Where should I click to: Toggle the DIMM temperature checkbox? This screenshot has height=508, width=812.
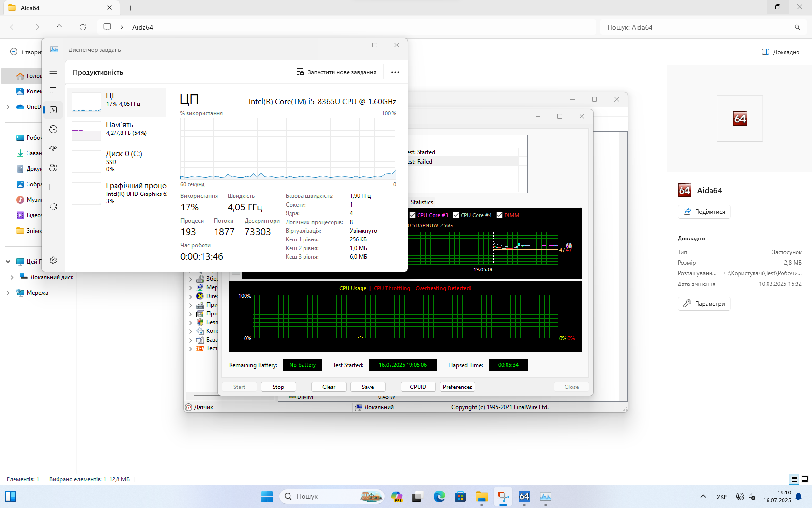pos(500,215)
